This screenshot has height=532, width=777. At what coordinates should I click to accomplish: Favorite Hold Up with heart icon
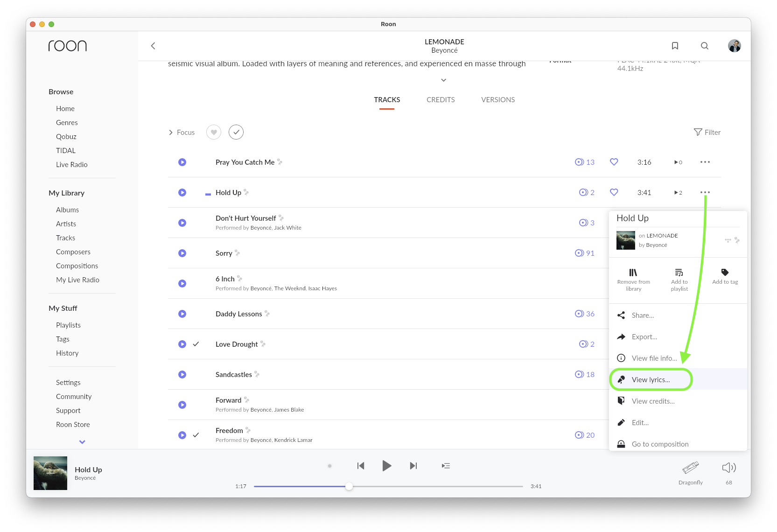[614, 192]
